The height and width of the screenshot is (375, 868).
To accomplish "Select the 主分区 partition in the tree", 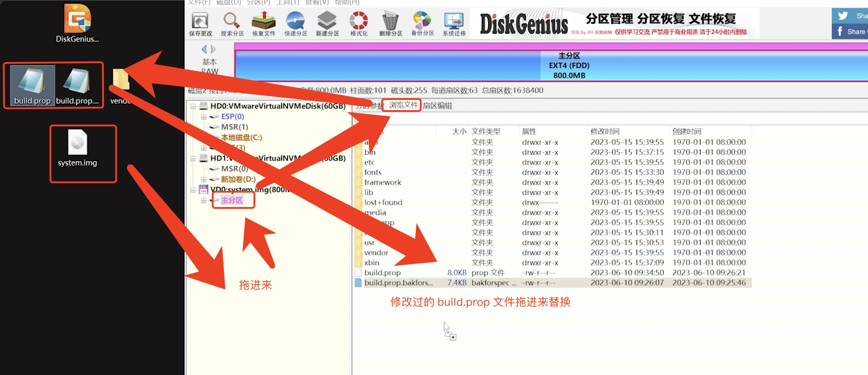I will pyautogui.click(x=233, y=200).
